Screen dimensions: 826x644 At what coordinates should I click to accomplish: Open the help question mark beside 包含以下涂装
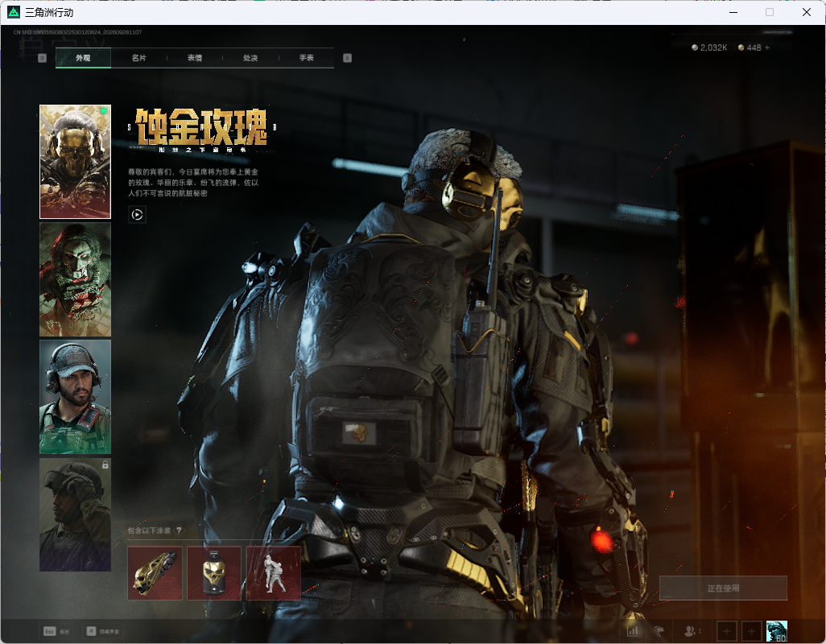coord(179,530)
